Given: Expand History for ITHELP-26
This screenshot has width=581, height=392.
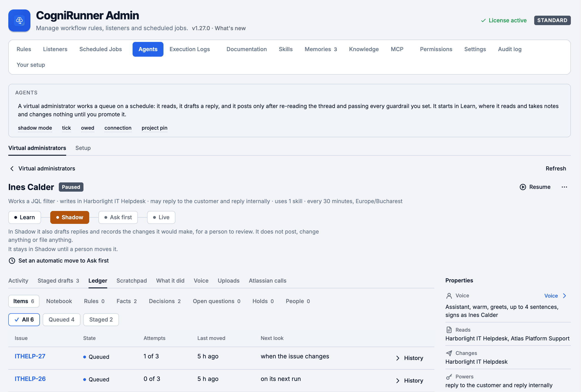Looking at the screenshot, I should tap(409, 381).
